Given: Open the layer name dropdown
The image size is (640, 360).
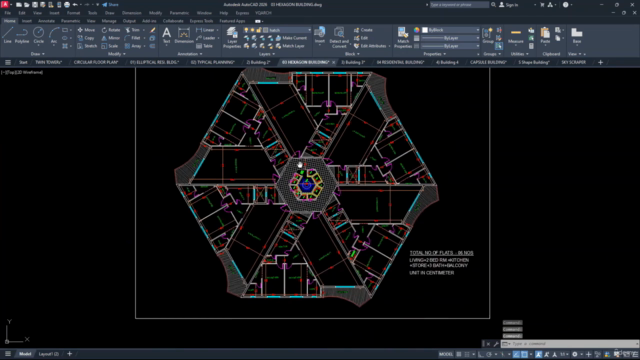Looking at the screenshot, I should click(x=309, y=30).
